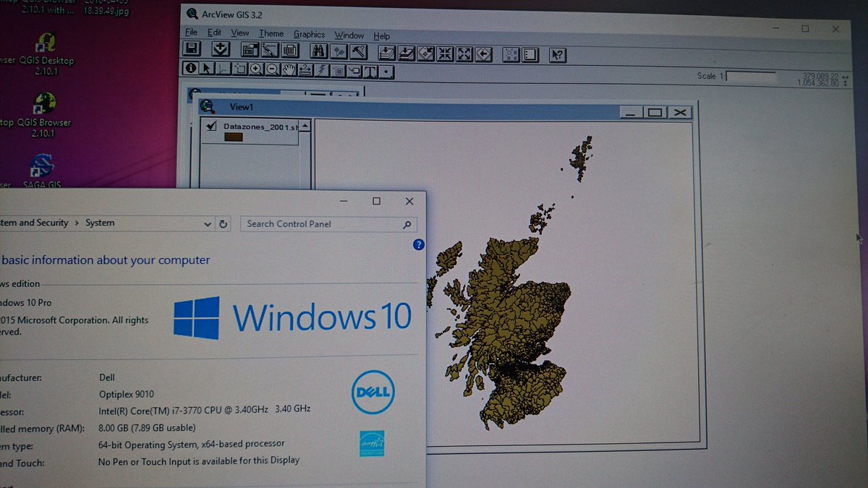
Task: Select the Hot Link lightning tool
Action: 321,71
